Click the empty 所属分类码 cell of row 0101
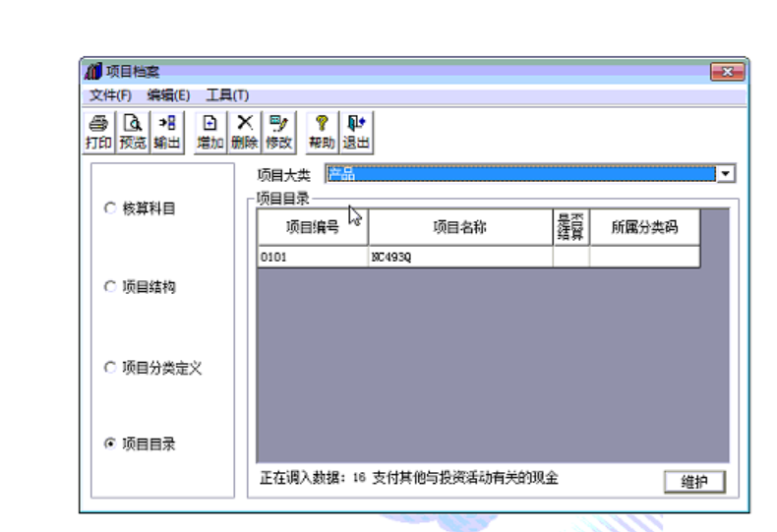 [644, 257]
